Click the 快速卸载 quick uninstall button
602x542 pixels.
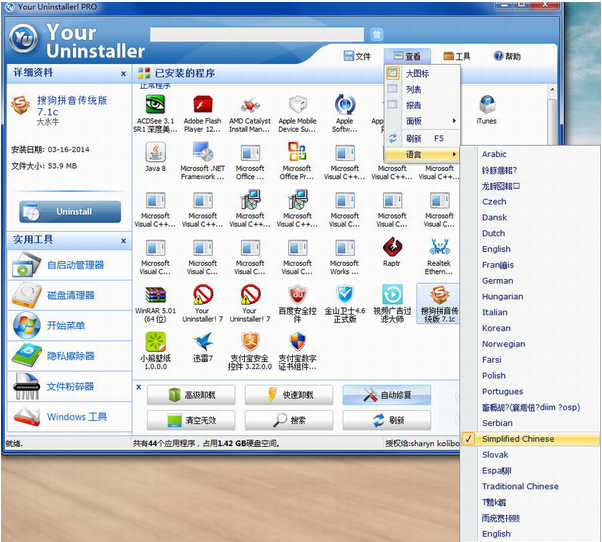[289, 395]
